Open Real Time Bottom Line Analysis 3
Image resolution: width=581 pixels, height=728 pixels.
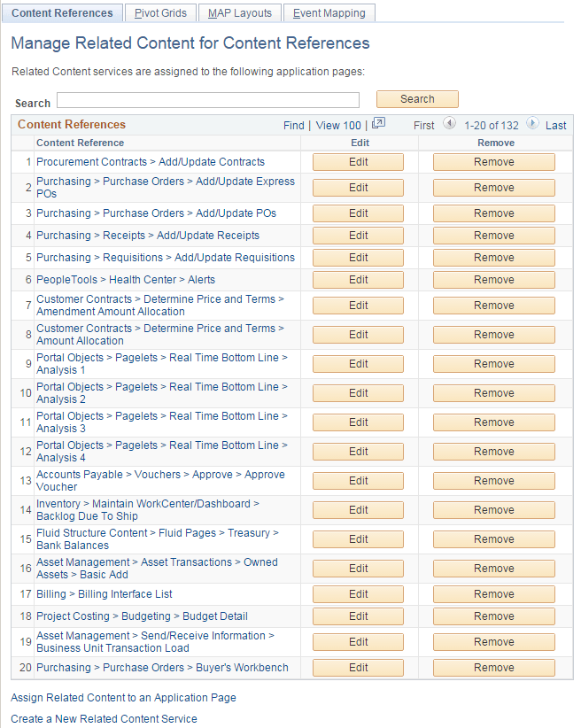tap(162, 422)
